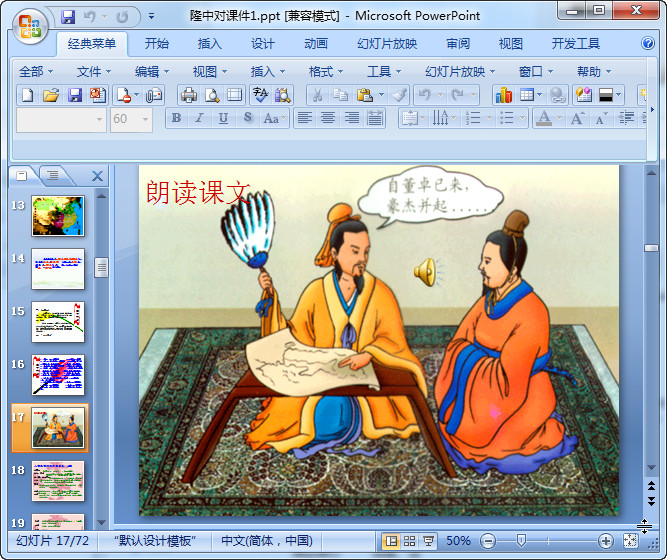Click the save icon in classic toolbar
This screenshot has height=560, width=667.
pos(75,95)
